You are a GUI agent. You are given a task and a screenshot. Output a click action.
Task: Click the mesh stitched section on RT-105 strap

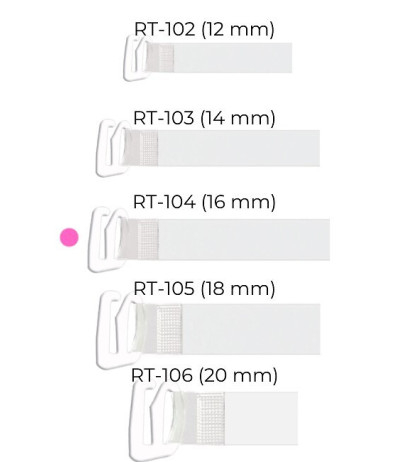pos(169,329)
